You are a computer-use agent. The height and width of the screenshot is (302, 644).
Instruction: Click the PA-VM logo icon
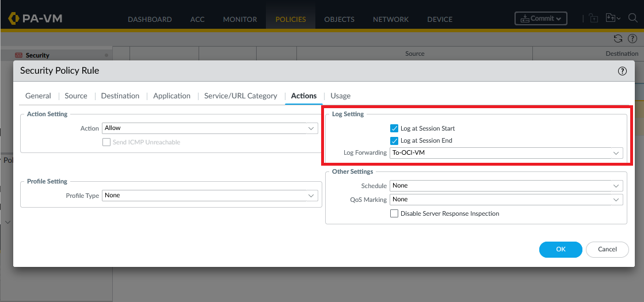14,19
